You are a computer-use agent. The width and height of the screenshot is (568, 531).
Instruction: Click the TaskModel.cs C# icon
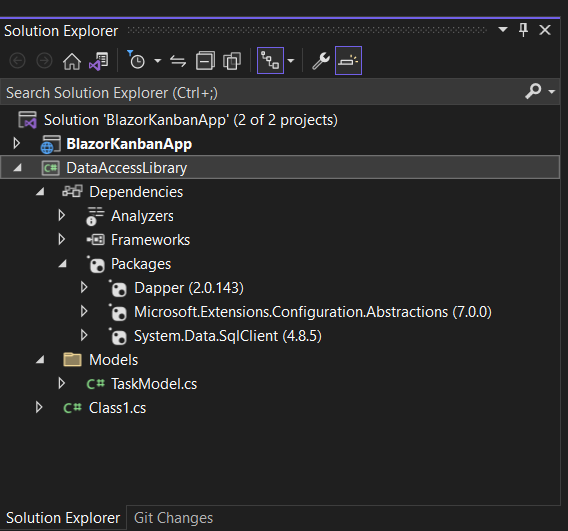(96, 384)
